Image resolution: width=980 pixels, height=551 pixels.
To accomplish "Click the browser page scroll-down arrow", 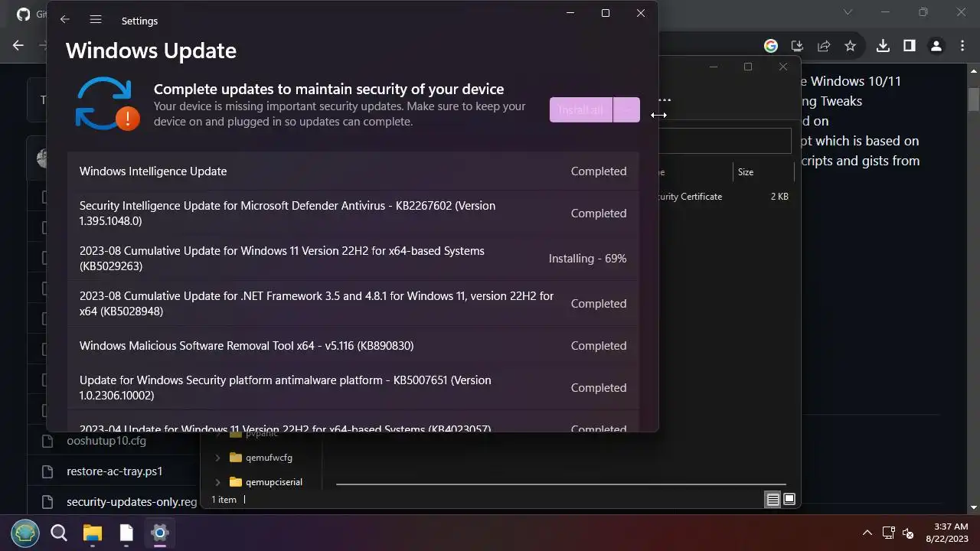I will (x=974, y=507).
